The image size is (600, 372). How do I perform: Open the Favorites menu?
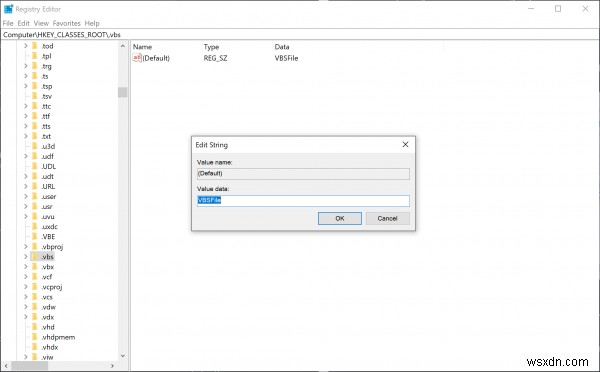pos(67,23)
